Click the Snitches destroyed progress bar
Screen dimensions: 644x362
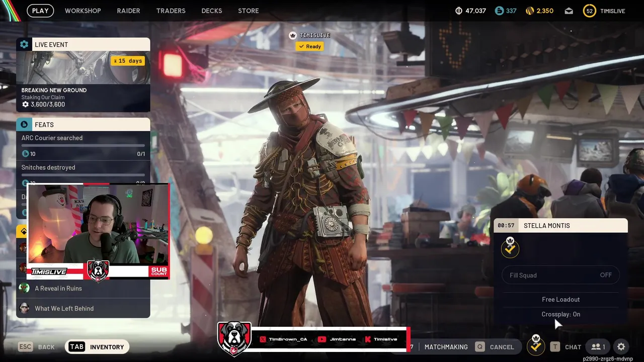[83, 175]
